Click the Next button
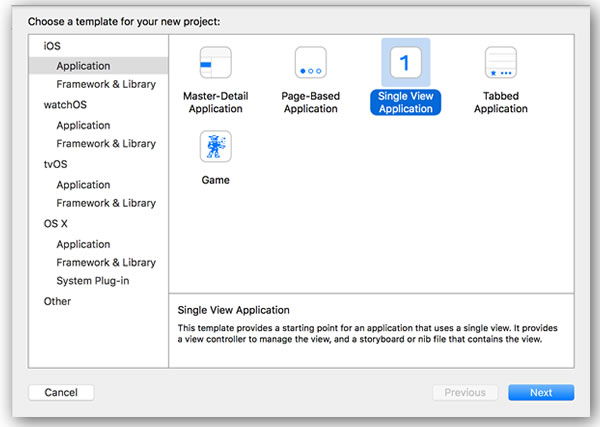The height and width of the screenshot is (427, 600). tap(541, 393)
